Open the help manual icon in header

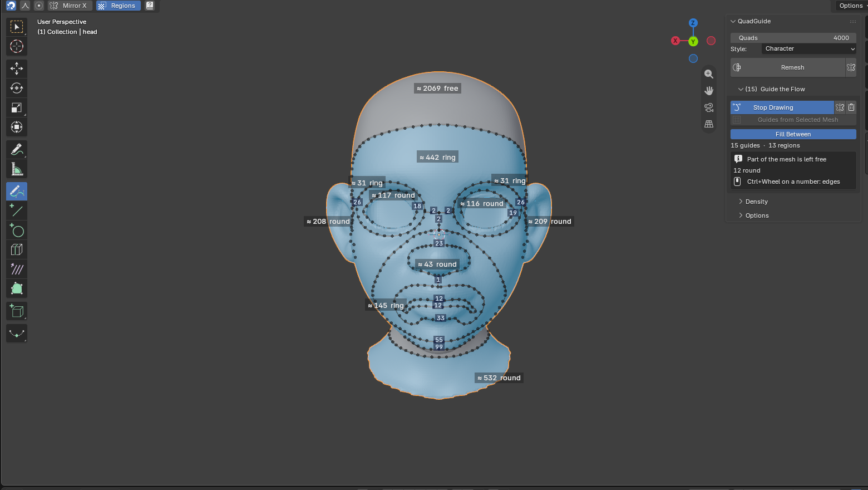click(150, 6)
